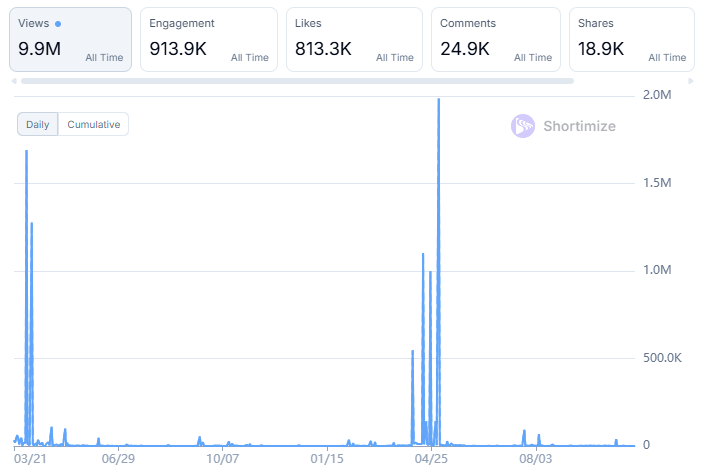
Task: Open the Likes metric card
Action: [353, 40]
